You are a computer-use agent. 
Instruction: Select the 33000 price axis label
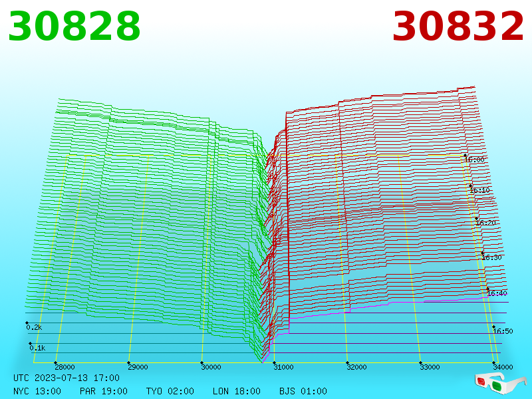click(430, 367)
